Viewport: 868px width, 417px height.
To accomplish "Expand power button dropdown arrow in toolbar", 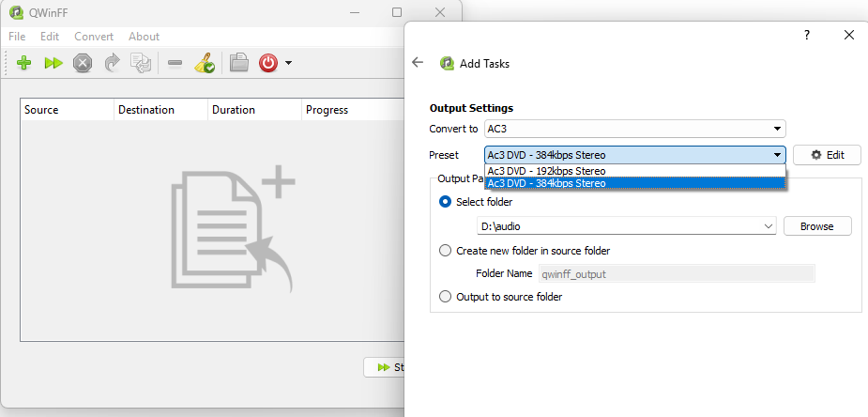I will (x=289, y=64).
